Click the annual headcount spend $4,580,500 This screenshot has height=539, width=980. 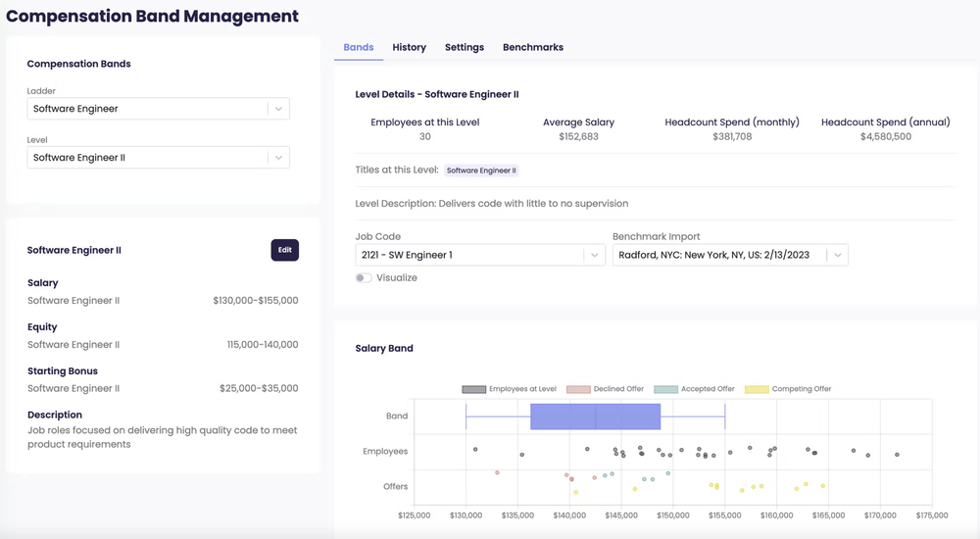886,137
